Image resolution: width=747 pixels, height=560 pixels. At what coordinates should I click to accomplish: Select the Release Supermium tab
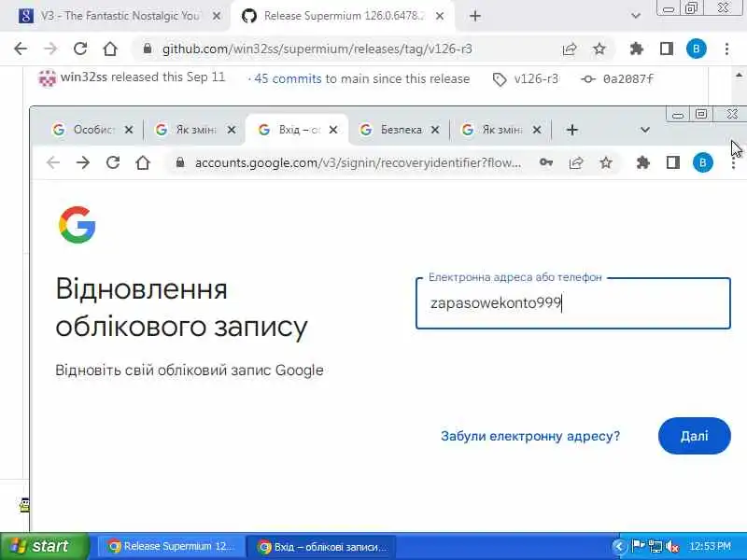point(343,16)
